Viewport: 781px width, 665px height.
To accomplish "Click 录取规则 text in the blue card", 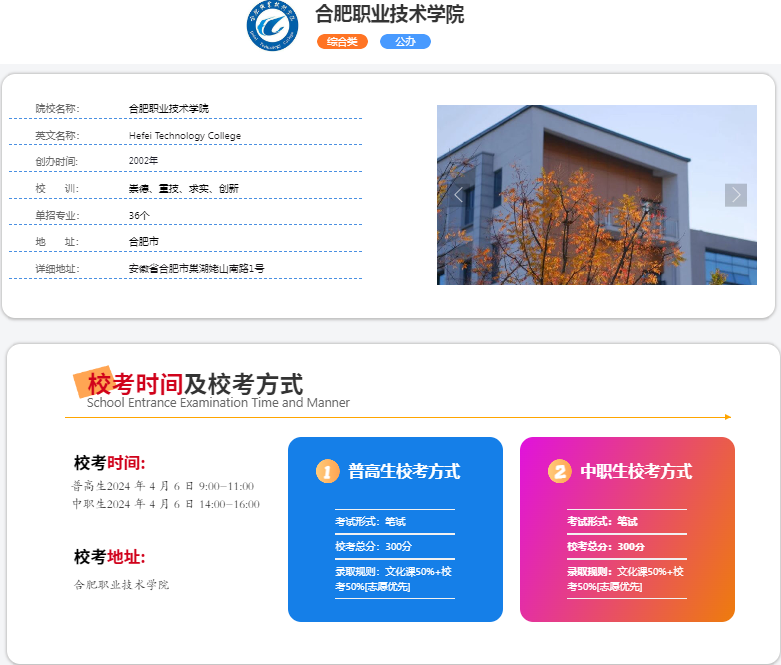I will [393, 579].
